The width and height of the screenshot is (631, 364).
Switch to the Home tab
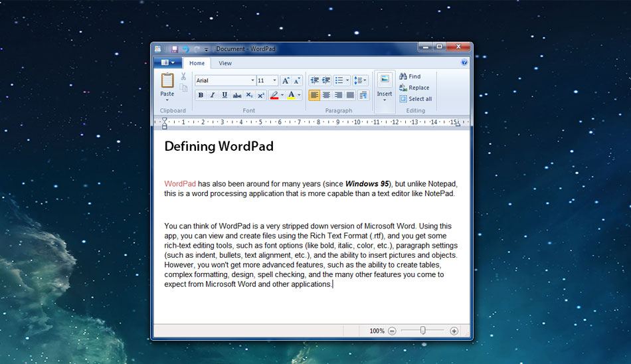[x=197, y=63]
